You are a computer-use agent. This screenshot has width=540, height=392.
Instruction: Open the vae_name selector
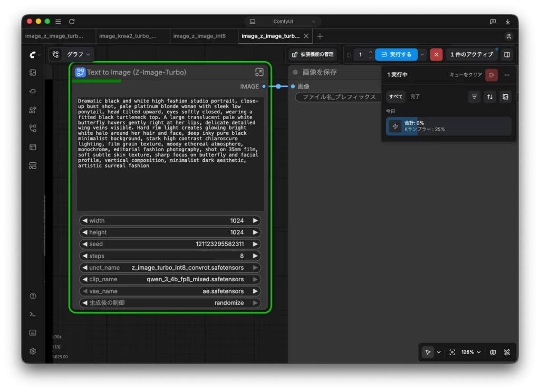click(x=170, y=291)
